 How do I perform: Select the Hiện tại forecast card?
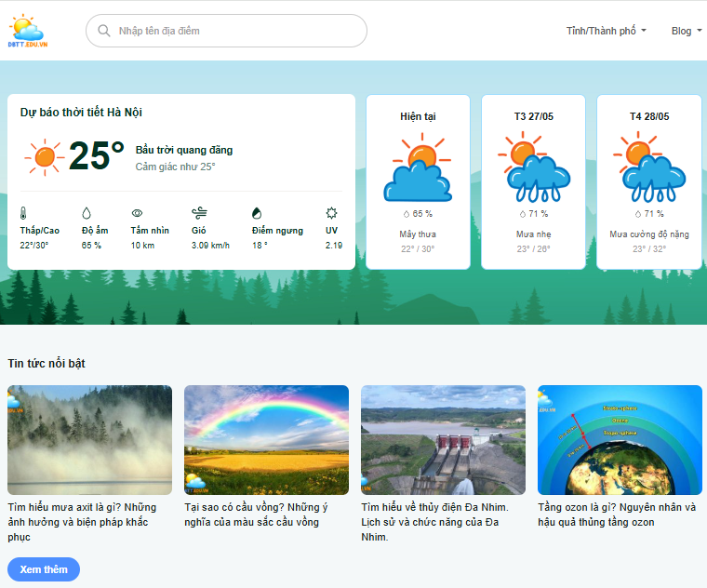418,181
